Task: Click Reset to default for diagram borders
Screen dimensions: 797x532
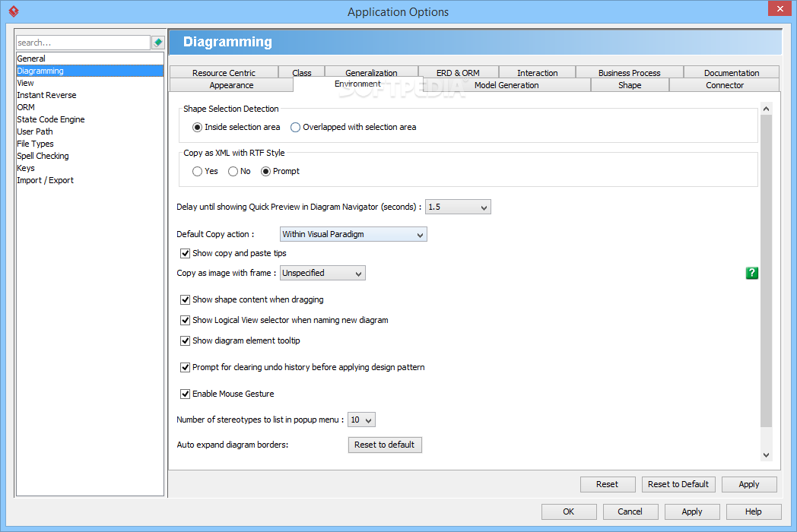Action: (x=385, y=445)
